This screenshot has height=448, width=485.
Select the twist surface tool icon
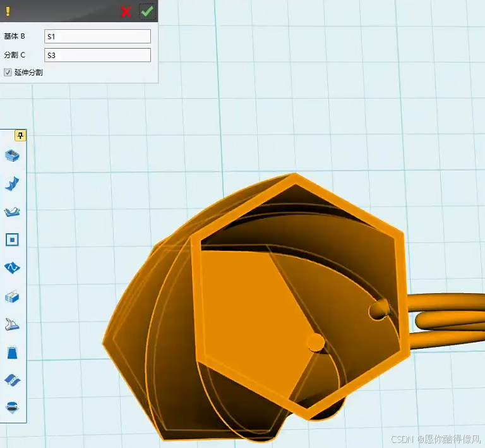tap(13, 183)
